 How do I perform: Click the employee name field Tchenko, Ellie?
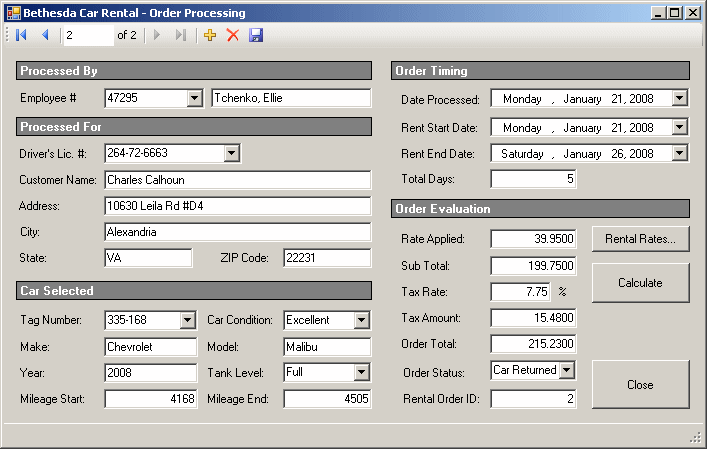pos(291,98)
